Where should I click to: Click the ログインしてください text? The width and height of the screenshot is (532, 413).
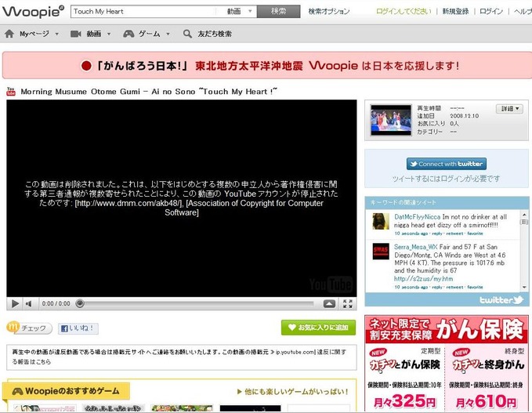click(404, 11)
